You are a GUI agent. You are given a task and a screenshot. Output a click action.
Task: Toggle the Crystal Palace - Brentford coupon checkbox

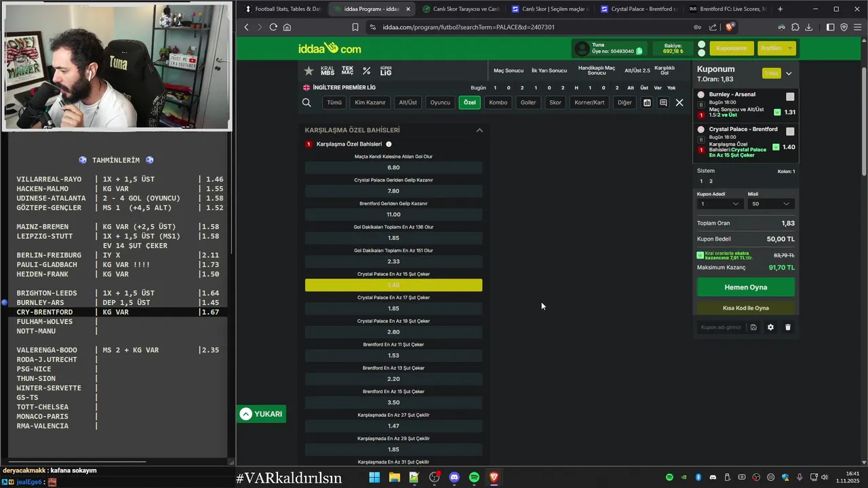(x=790, y=131)
